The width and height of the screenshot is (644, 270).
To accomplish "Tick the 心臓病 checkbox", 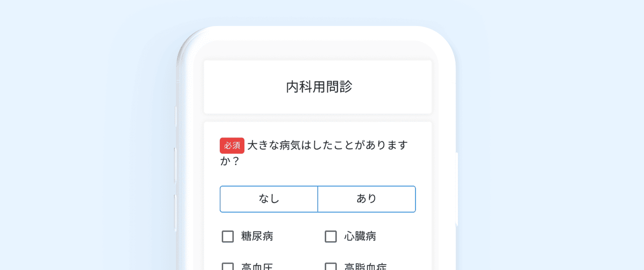I will pyautogui.click(x=331, y=237).
